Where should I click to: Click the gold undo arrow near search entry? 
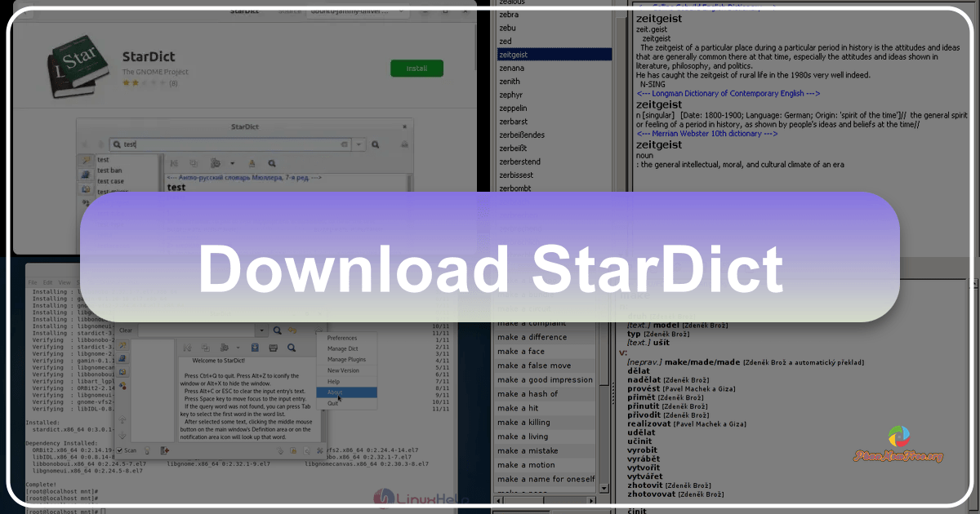point(293,330)
